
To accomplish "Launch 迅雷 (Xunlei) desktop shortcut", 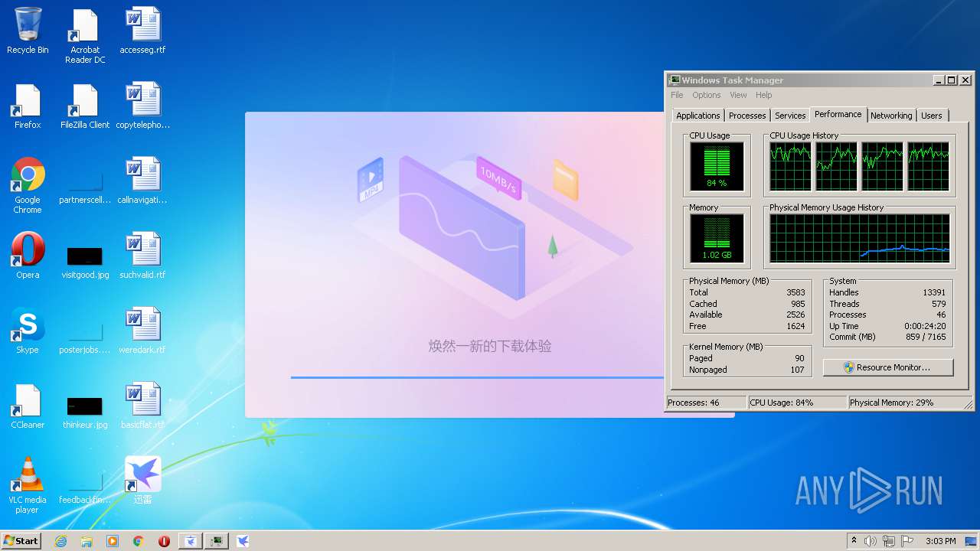I will pyautogui.click(x=142, y=481).
